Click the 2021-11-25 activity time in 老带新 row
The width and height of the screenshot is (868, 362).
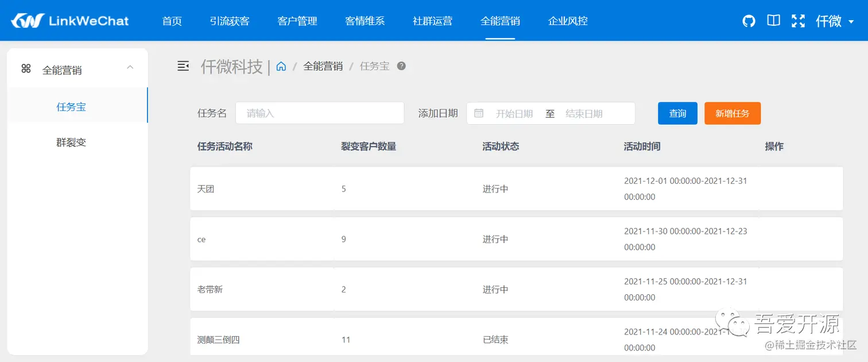685,289
